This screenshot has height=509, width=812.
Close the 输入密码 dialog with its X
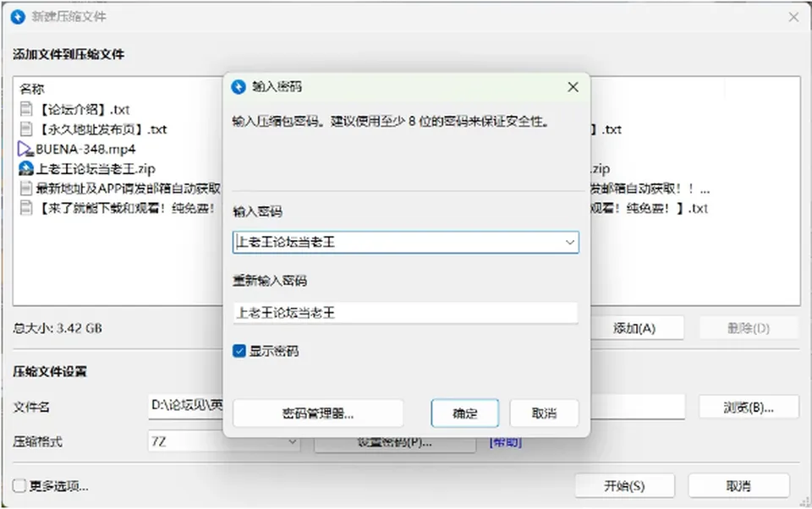pos(573,87)
